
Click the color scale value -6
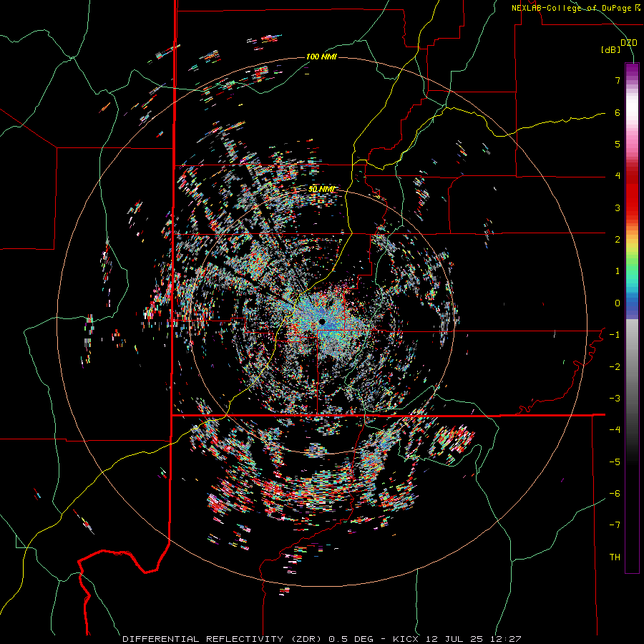pyautogui.click(x=615, y=494)
